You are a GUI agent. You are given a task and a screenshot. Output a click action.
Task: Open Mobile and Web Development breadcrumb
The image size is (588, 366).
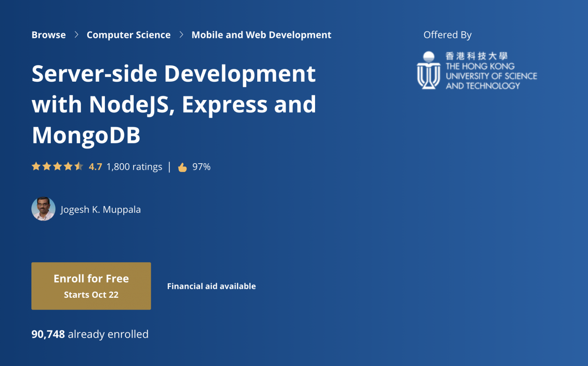tap(261, 35)
